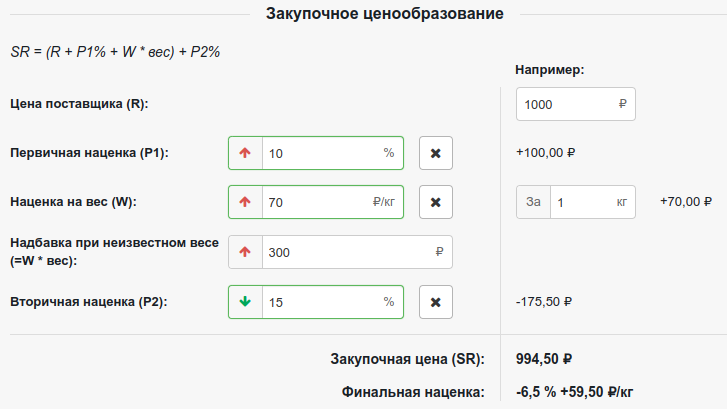727x409 pixels.
Task: Click the example supplier price input showing 1000
Action: click(x=565, y=104)
